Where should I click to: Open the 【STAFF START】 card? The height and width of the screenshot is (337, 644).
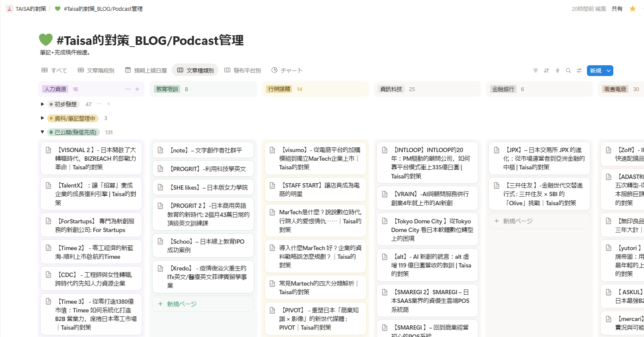(315, 189)
